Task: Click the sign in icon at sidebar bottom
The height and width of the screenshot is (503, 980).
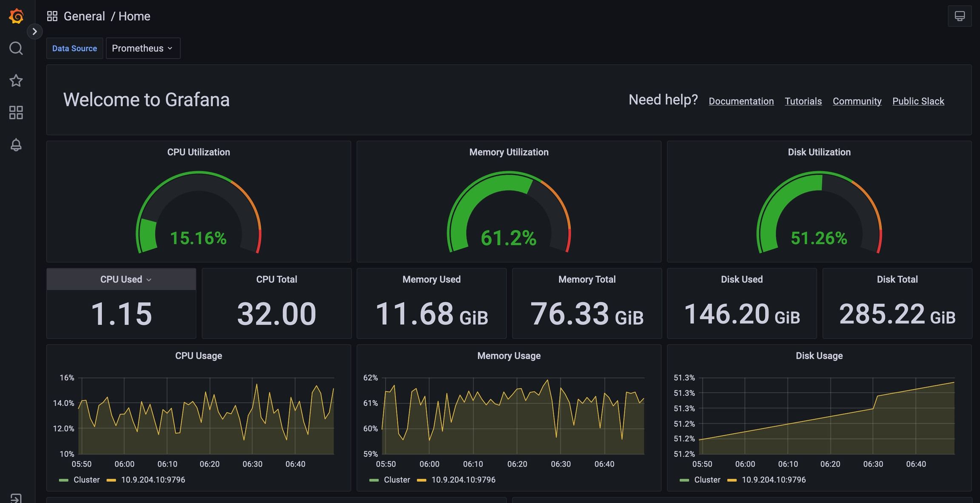Action: [x=16, y=498]
